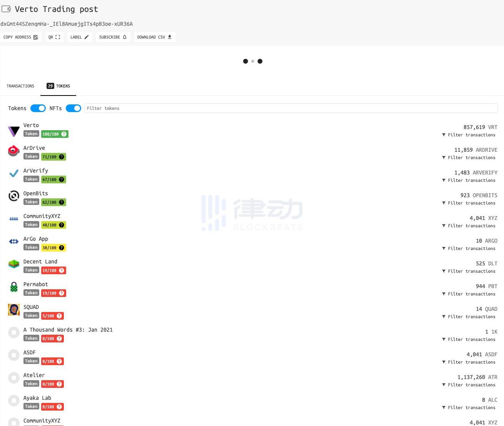Click the OpenBits circular logo icon
Viewport: 504px width, 426px height.
[x=14, y=196]
